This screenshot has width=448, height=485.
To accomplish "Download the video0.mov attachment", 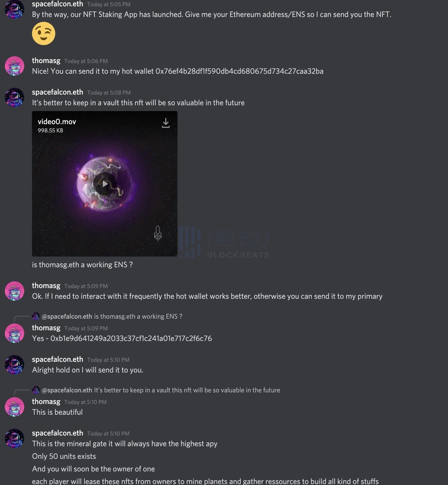I will (x=166, y=123).
